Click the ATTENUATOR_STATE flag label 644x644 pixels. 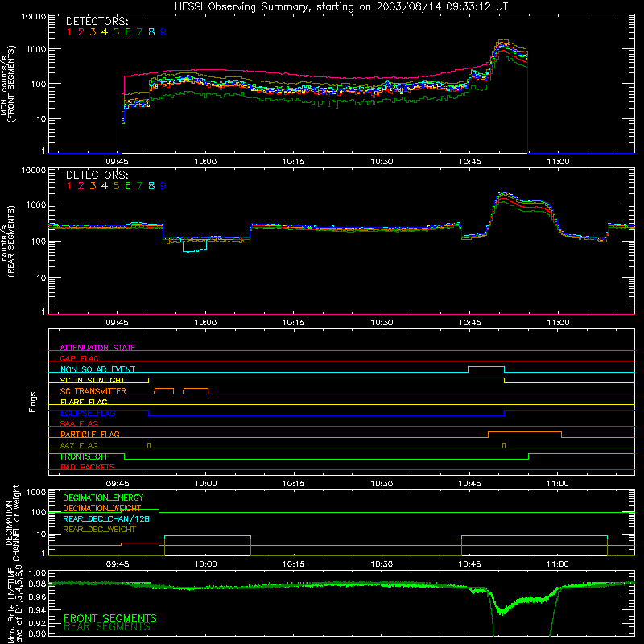97,348
